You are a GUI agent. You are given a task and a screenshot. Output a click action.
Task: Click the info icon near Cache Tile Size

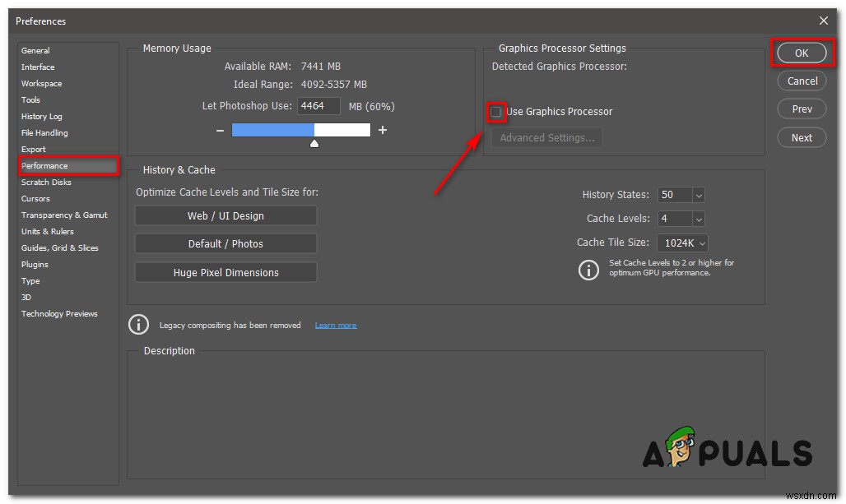(x=589, y=270)
